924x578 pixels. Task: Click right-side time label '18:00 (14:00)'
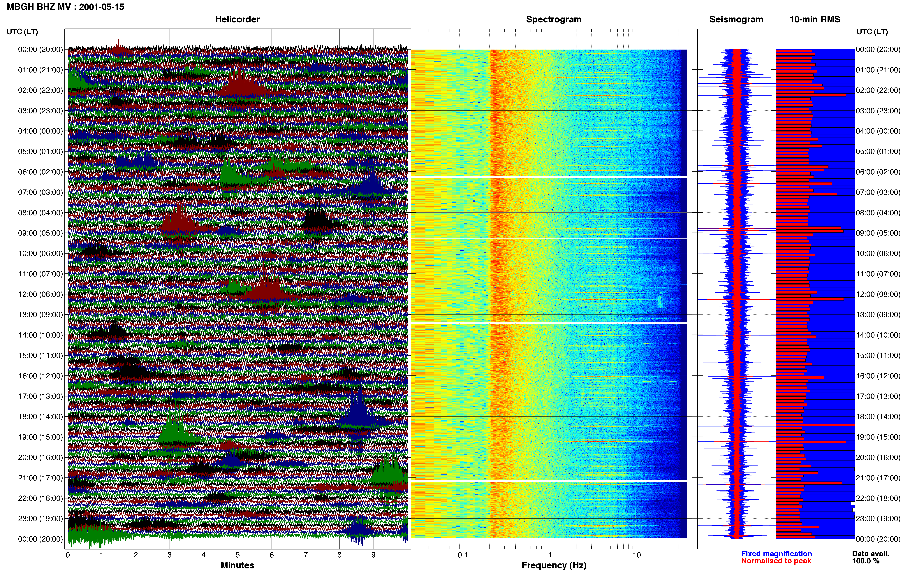pyautogui.click(x=878, y=417)
